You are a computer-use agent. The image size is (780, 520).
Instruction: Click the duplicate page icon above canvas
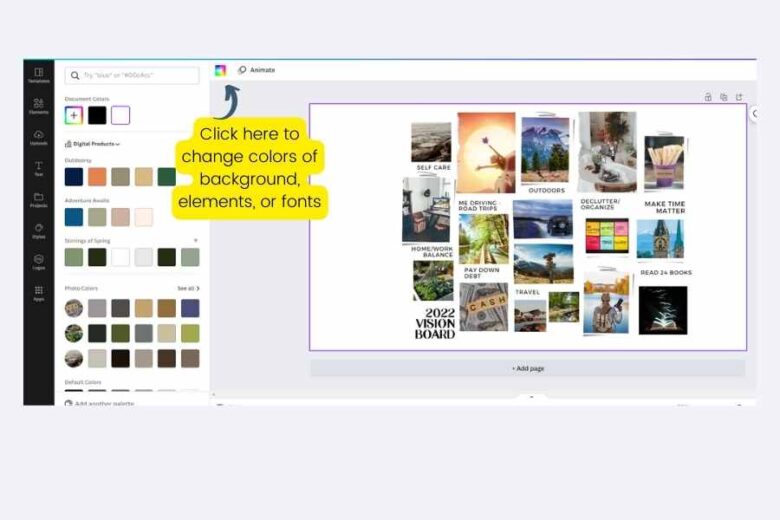pos(723,97)
